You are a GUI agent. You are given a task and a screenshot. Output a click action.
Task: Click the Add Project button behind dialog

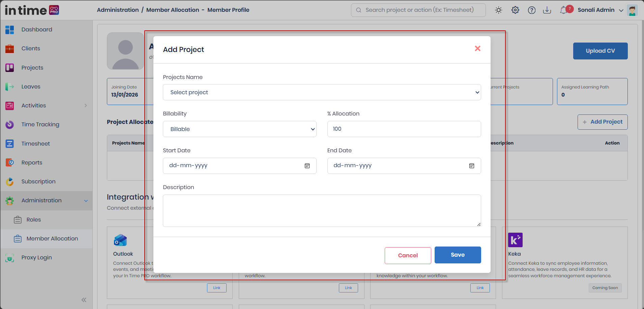[603, 122]
